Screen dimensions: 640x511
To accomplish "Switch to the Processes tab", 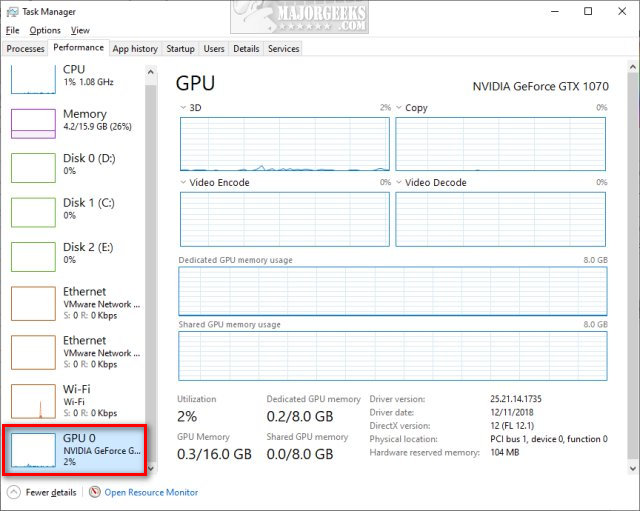I will tap(25, 48).
